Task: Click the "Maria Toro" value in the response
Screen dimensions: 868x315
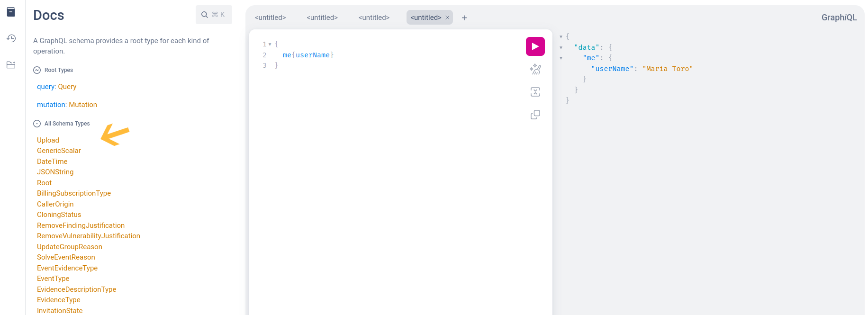Action: tap(668, 69)
